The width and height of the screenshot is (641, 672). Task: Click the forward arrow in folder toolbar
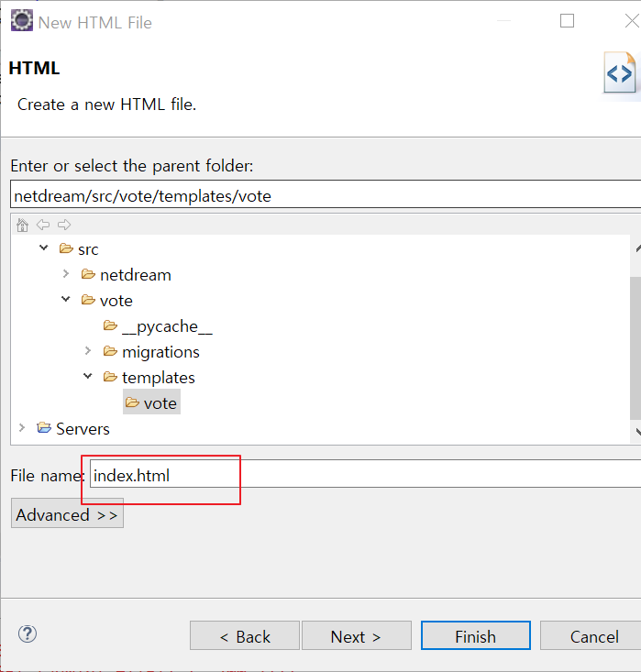64,225
